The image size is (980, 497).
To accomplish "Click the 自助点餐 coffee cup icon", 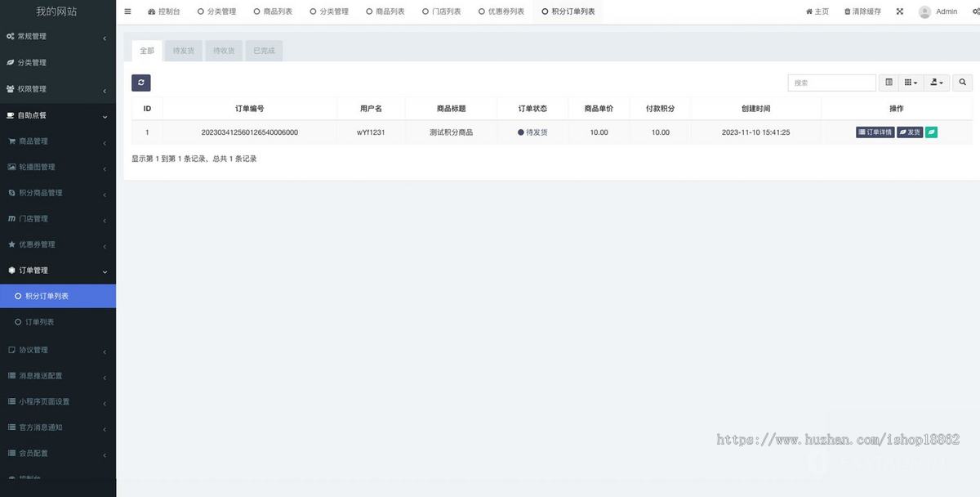I will (x=10, y=115).
